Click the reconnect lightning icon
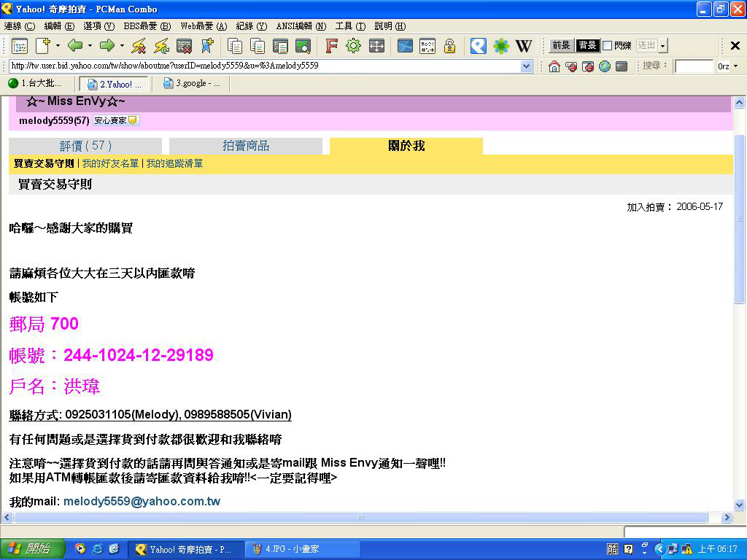The height and width of the screenshot is (560, 747). [x=161, y=46]
